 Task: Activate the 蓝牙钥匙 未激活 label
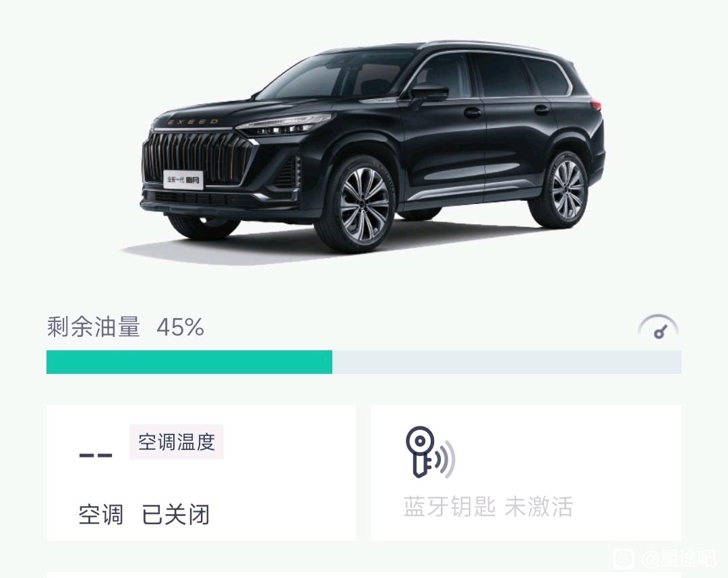[x=488, y=507]
